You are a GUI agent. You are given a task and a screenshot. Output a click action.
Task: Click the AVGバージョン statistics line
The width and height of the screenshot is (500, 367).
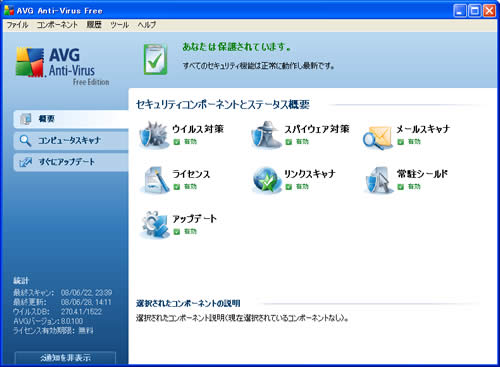(48, 321)
